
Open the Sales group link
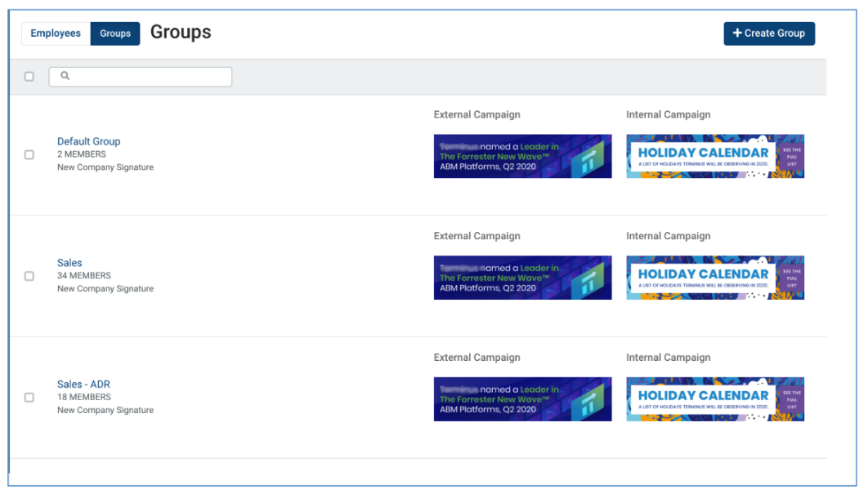pyautogui.click(x=69, y=263)
